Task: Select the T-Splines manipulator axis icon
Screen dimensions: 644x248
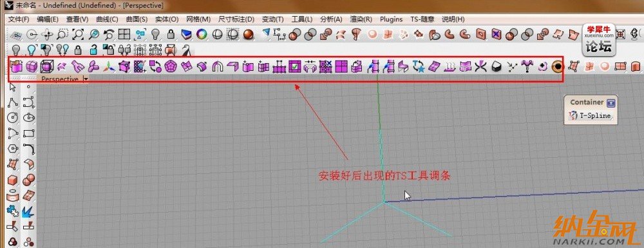Action: tap(109, 66)
